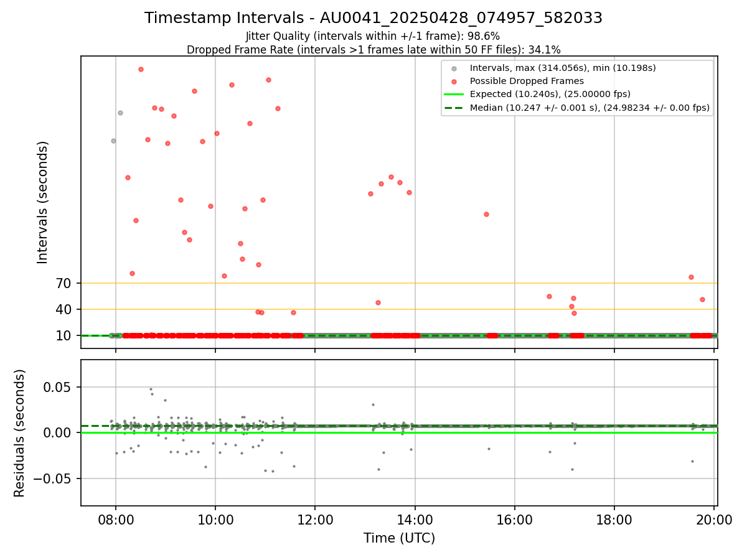Click legend entry 'Possible Dropped Frames'
Viewport: 747px width, 560px height.
pyautogui.click(x=527, y=81)
